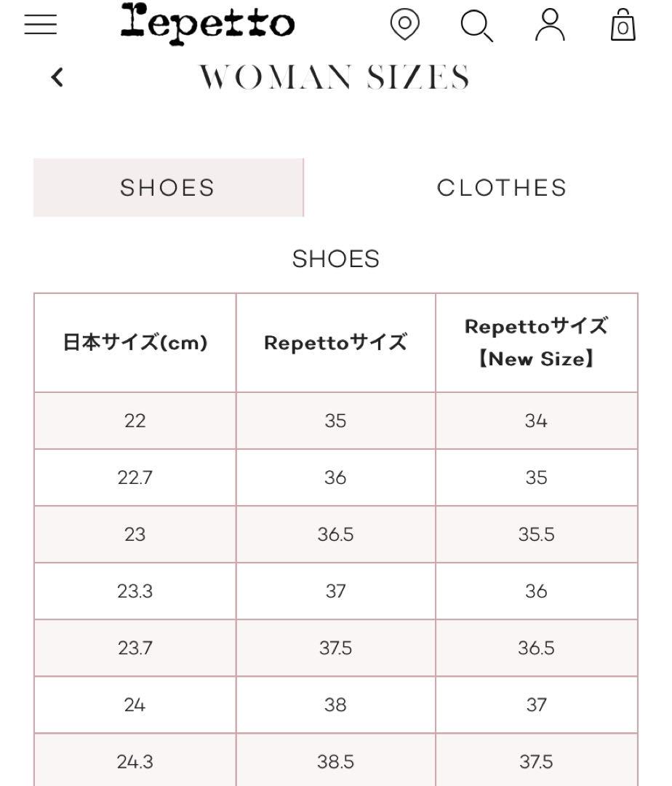This screenshot has width=672, height=786.
Task: Select the 38 Repetto size cell
Action: (x=335, y=704)
